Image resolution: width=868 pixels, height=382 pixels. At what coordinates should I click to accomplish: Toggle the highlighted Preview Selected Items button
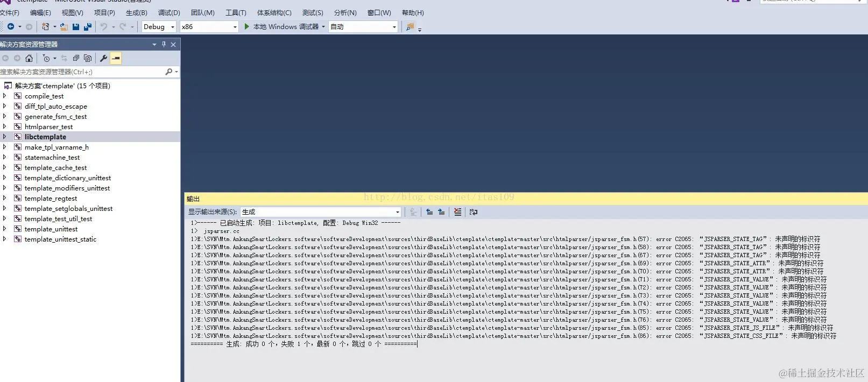[x=116, y=58]
